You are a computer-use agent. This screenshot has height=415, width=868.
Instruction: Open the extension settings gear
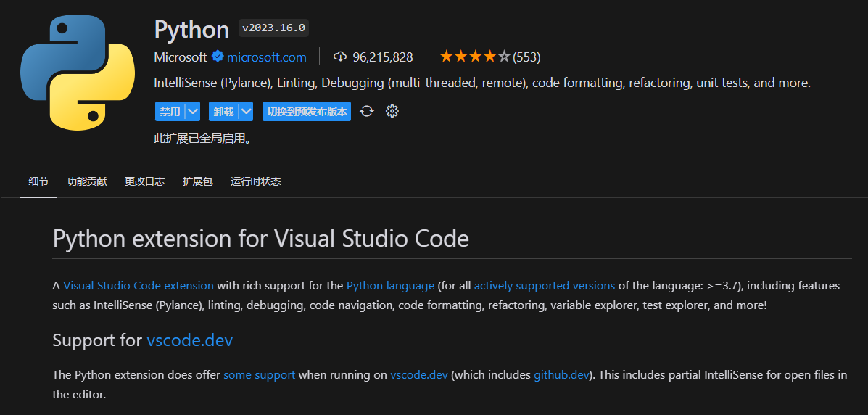[x=392, y=112]
